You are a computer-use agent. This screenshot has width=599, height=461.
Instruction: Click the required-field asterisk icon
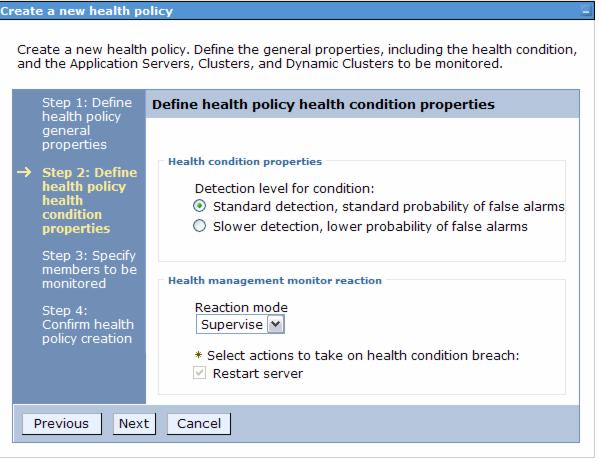click(198, 355)
